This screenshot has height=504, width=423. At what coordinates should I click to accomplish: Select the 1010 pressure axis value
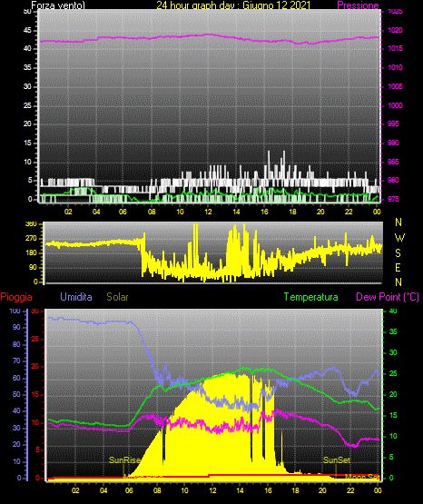(396, 67)
